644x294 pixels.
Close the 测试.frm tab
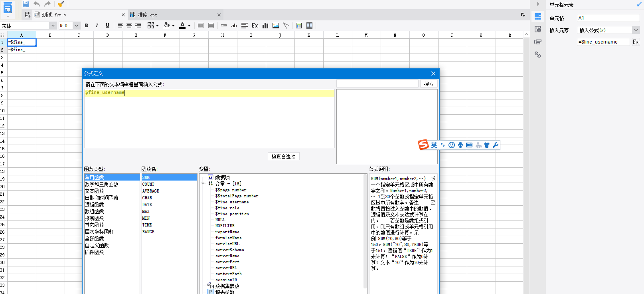click(123, 15)
